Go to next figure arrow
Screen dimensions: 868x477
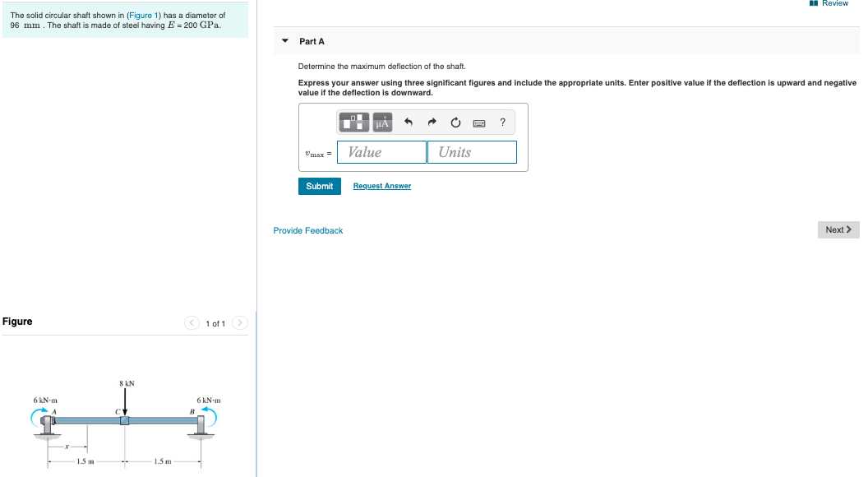point(240,323)
